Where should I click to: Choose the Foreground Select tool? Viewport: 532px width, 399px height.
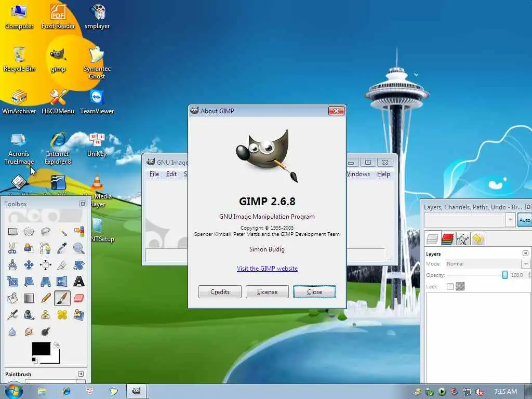(29, 248)
